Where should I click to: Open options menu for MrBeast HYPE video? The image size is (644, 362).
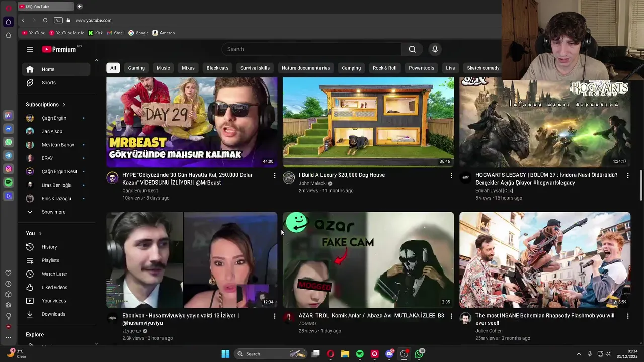tap(274, 175)
